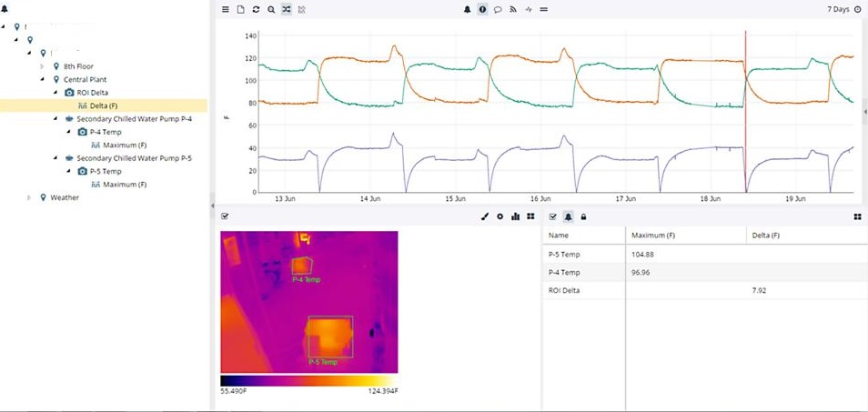The height and width of the screenshot is (412, 868).
Task: Expand the Weather tree node
Action: pyautogui.click(x=29, y=197)
